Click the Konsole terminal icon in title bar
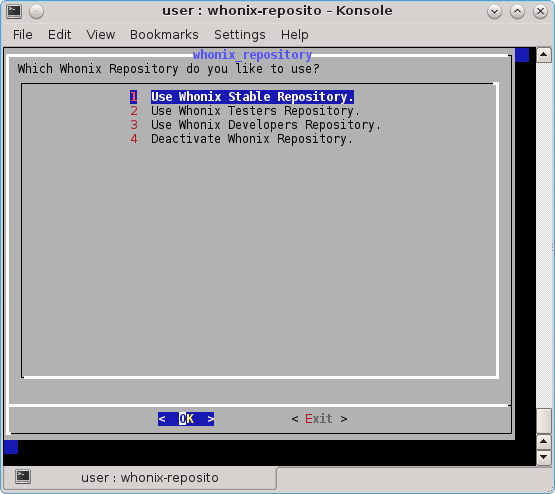 tap(14, 11)
